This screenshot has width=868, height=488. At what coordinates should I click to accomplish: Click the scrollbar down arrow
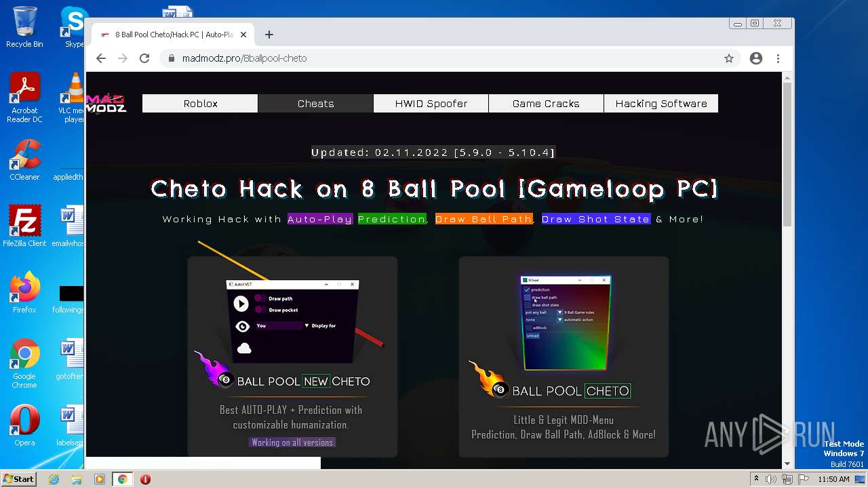787,464
